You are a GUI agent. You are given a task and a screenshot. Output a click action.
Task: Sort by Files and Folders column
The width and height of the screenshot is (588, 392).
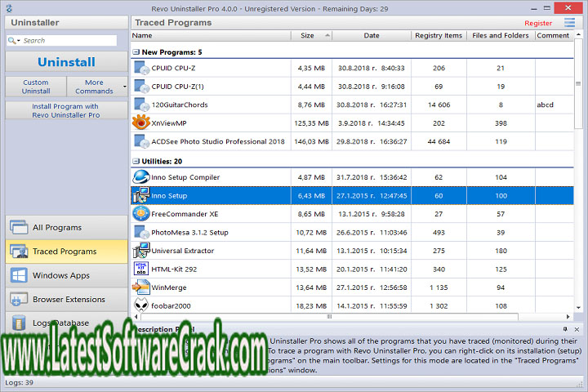501,36
